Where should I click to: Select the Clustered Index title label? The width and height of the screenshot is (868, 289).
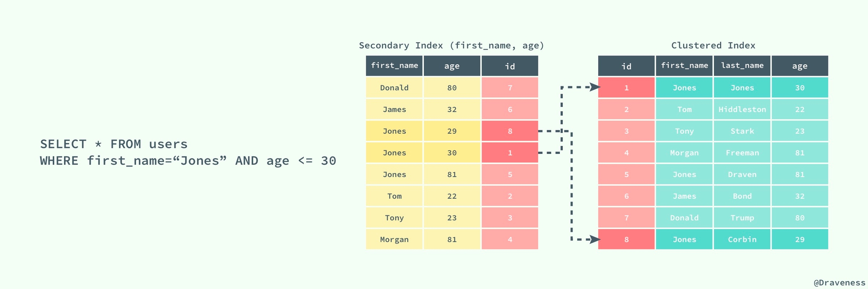click(x=713, y=46)
